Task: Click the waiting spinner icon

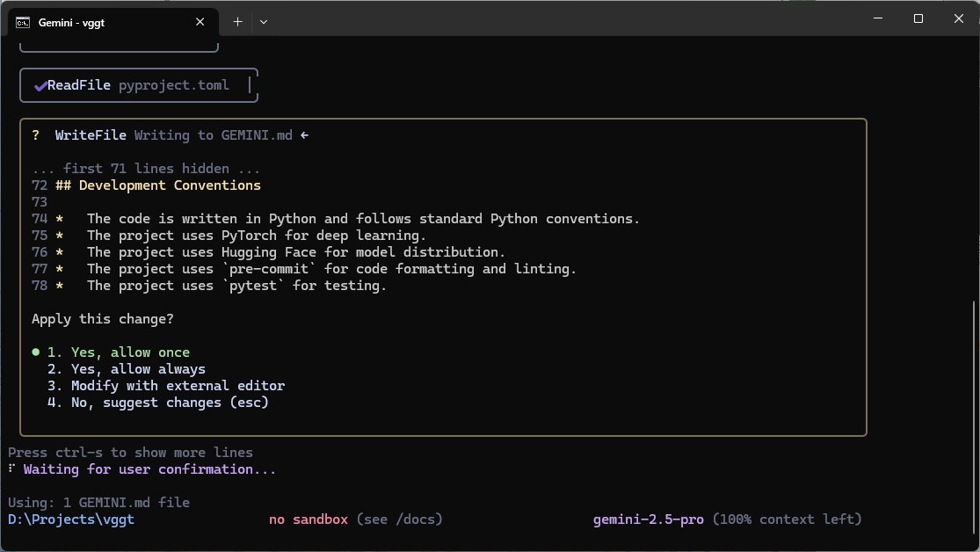Action: (x=12, y=468)
